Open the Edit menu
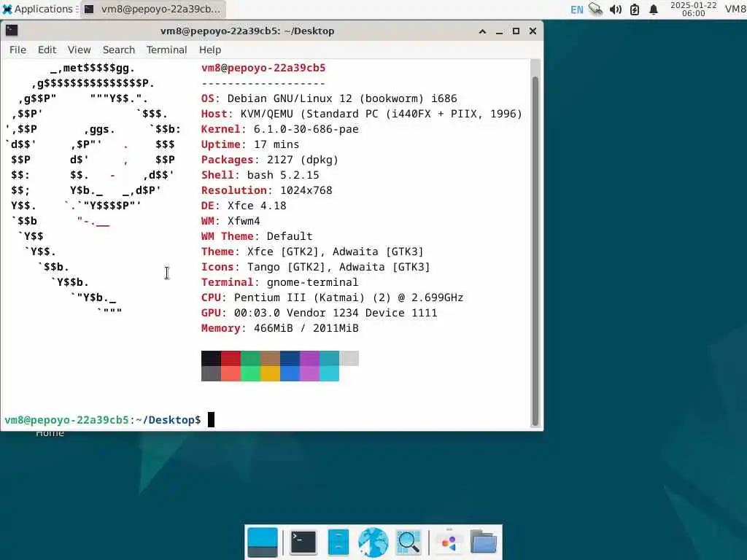747x560 pixels. (47, 50)
